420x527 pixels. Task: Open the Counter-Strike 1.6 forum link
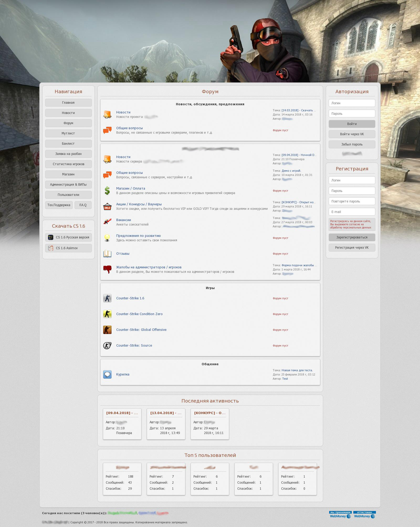pos(130,298)
